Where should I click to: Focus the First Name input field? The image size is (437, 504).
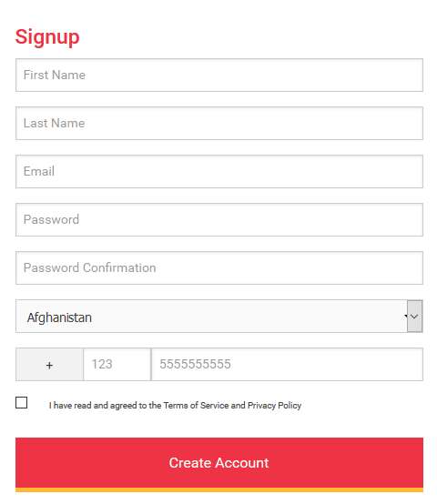(x=219, y=76)
